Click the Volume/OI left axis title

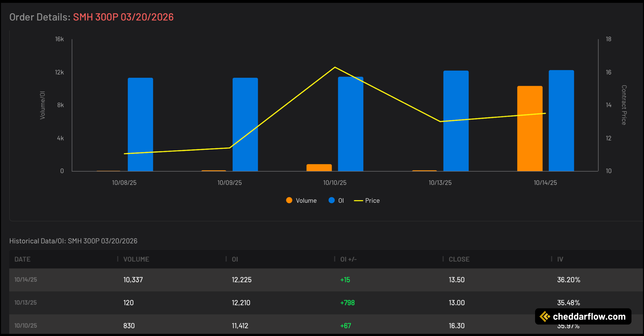[42, 105]
